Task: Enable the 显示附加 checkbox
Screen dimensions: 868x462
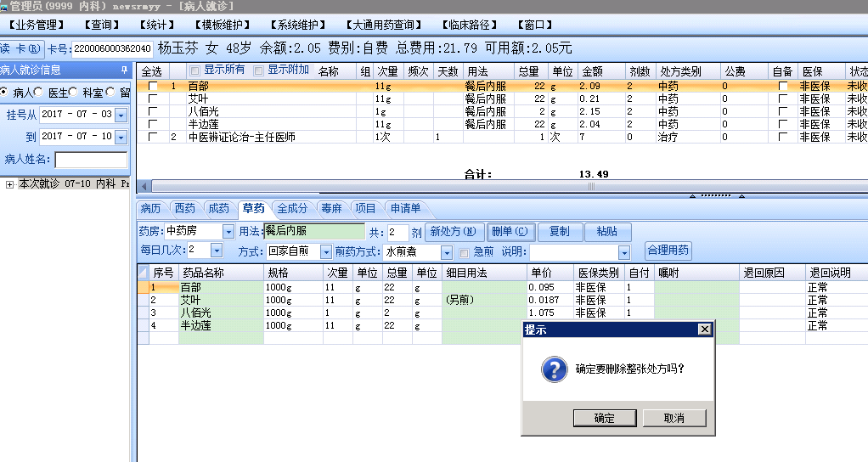Action: (x=258, y=70)
